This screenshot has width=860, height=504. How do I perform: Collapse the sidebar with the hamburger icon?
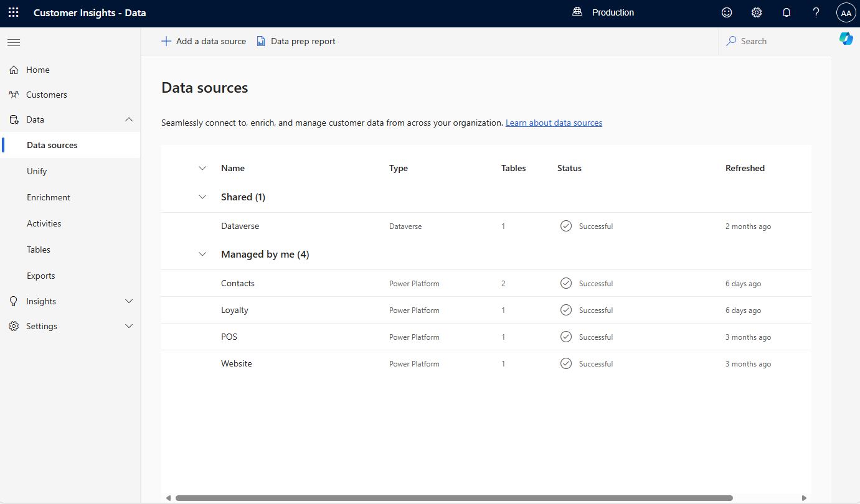tap(13, 42)
